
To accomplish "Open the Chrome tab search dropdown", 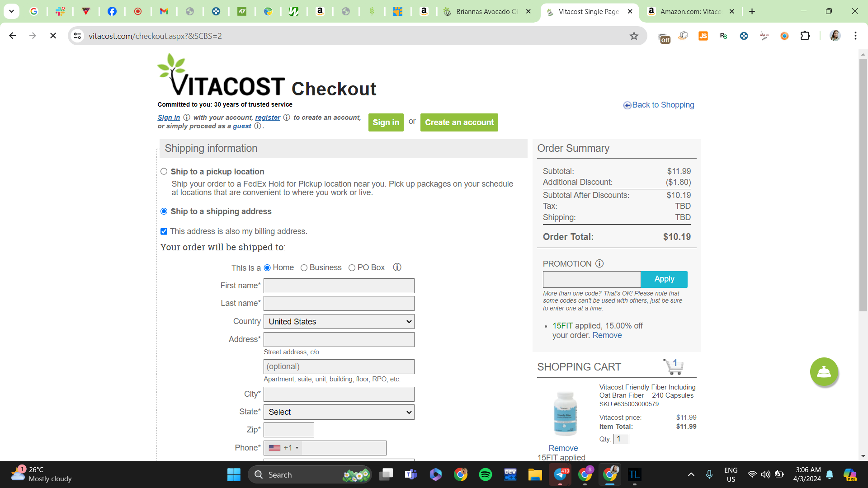I will [x=11, y=11].
